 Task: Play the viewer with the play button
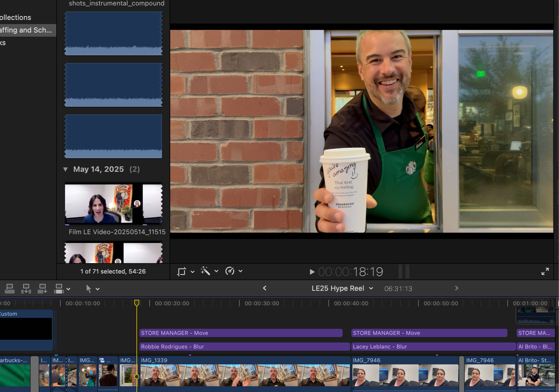(x=312, y=272)
